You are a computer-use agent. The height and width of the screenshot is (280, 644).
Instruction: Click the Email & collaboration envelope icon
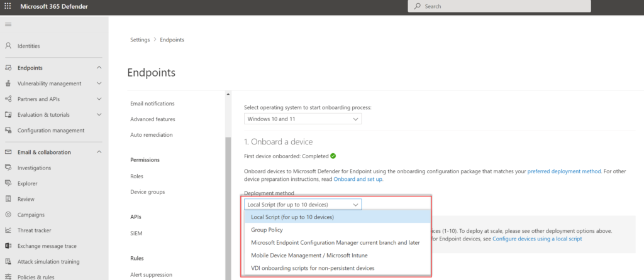tap(8, 152)
